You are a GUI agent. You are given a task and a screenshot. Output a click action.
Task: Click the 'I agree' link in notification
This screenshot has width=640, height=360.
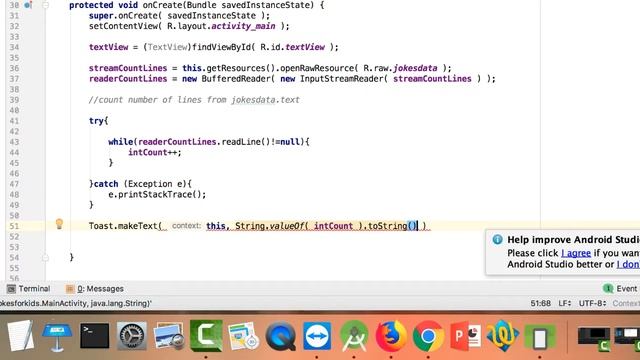pyautogui.click(x=576, y=253)
